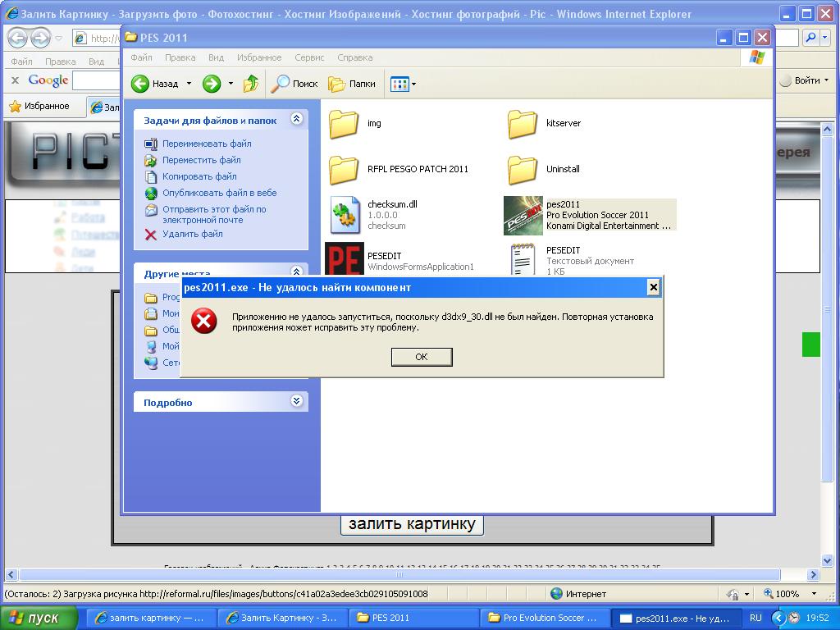840x630 pixels.
Task: Open Вид menu in PES 2011 window
Action: [x=216, y=57]
